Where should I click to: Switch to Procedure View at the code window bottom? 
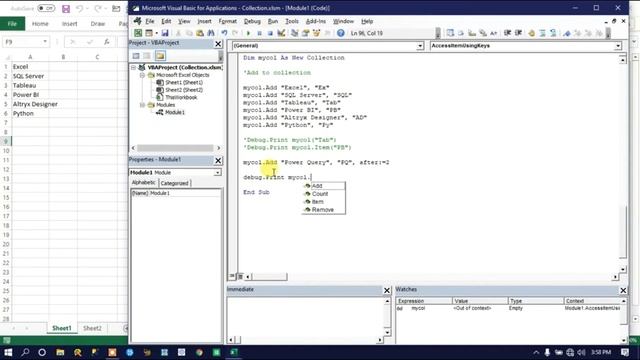232,276
